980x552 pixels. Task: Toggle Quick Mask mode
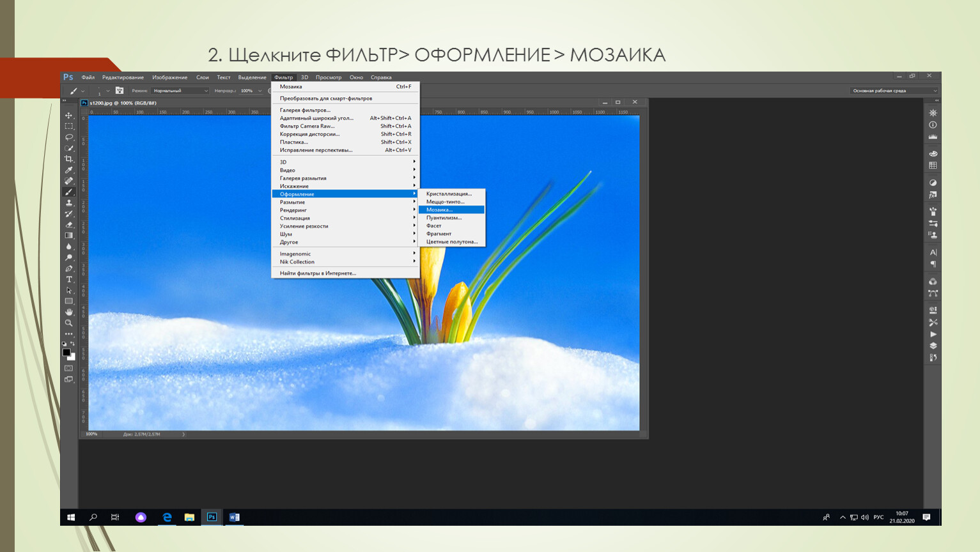69,368
